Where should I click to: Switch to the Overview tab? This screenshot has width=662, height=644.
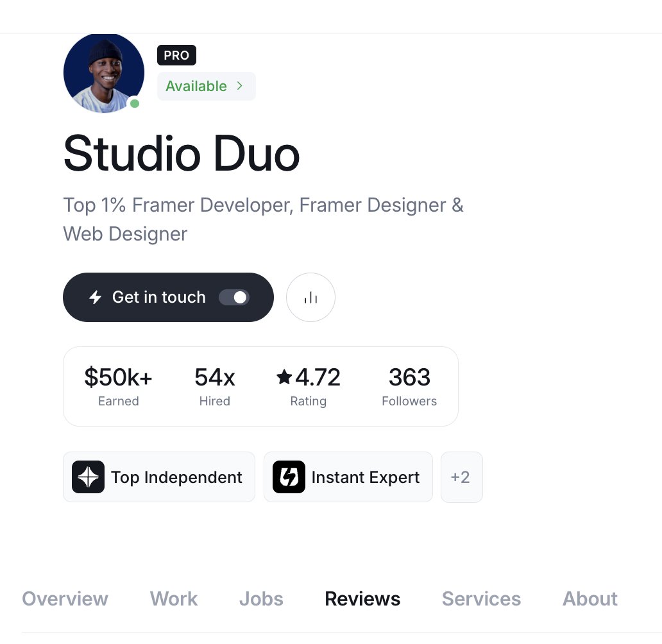65,599
